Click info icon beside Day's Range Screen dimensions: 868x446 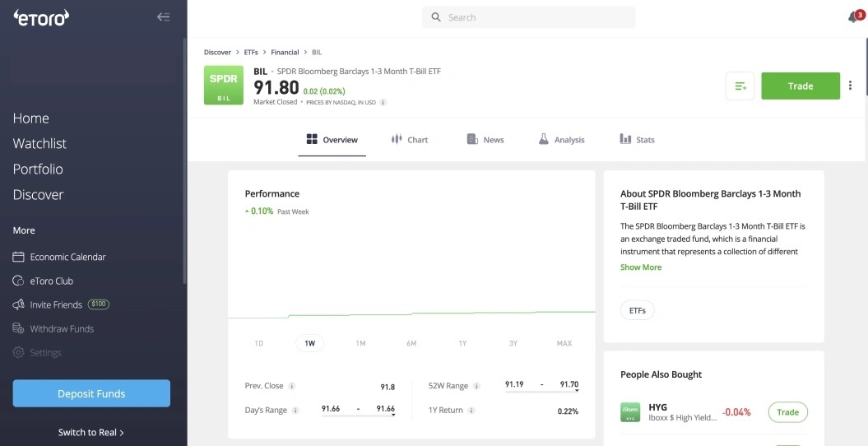(x=295, y=411)
